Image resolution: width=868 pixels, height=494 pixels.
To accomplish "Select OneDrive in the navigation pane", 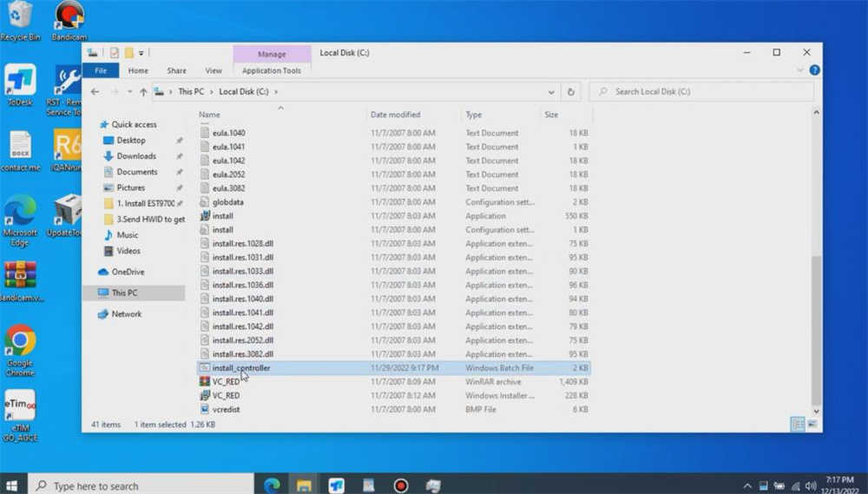I will click(x=128, y=272).
